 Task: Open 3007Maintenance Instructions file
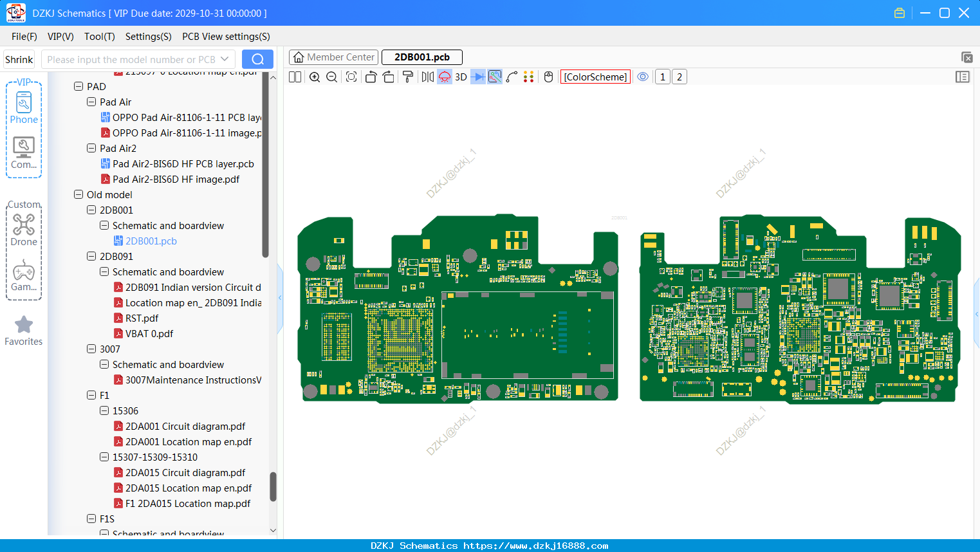tap(188, 380)
